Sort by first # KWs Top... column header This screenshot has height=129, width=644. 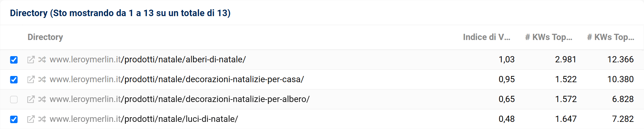(x=549, y=37)
